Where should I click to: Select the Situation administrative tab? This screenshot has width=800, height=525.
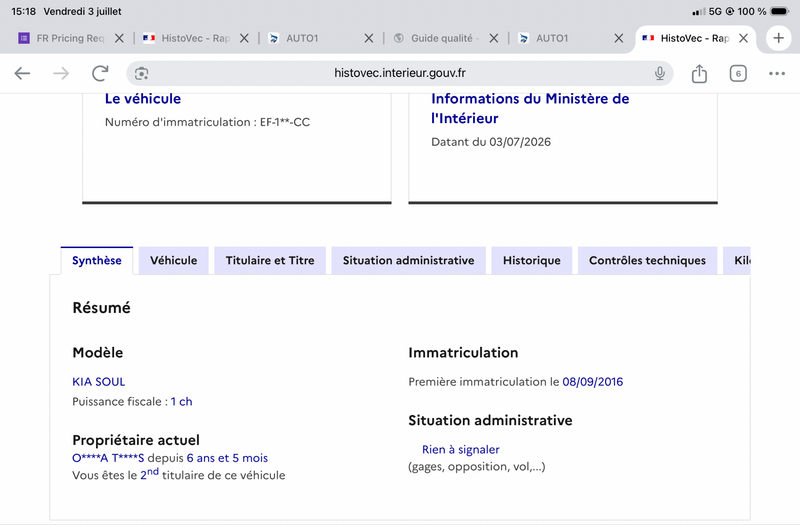(408, 261)
